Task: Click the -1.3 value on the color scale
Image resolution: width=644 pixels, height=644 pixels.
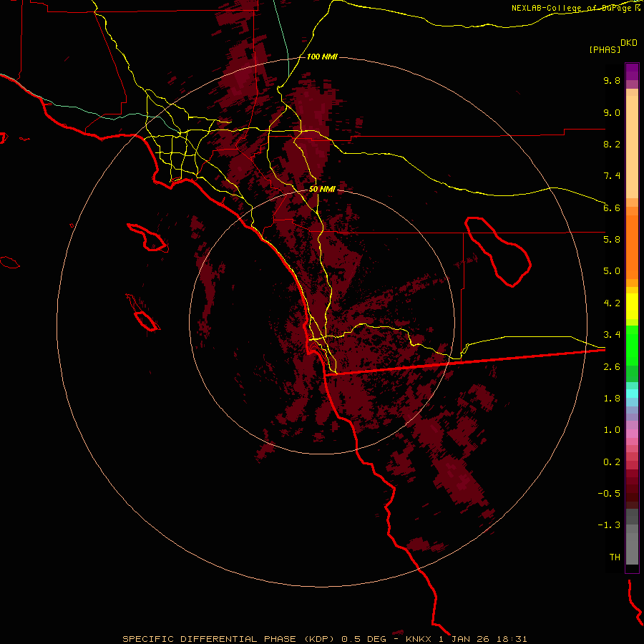Action: 609,525
